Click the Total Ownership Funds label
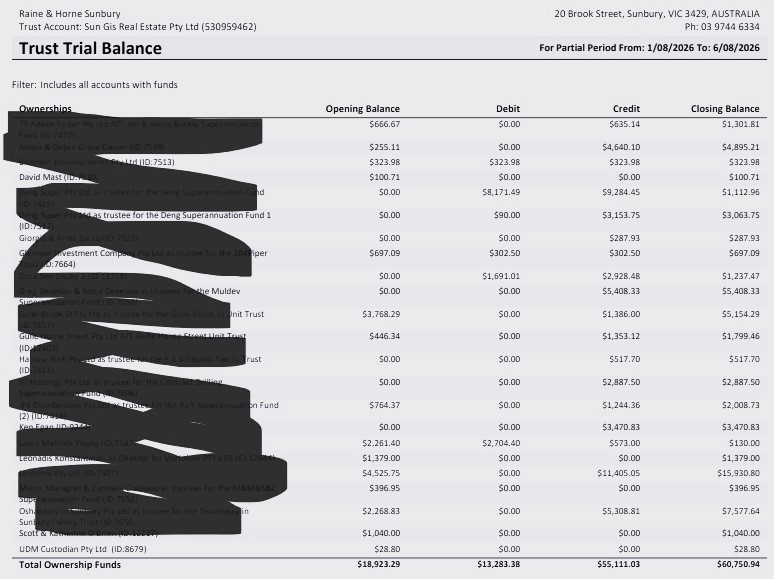The width and height of the screenshot is (774, 579). pyautogui.click(x=70, y=564)
